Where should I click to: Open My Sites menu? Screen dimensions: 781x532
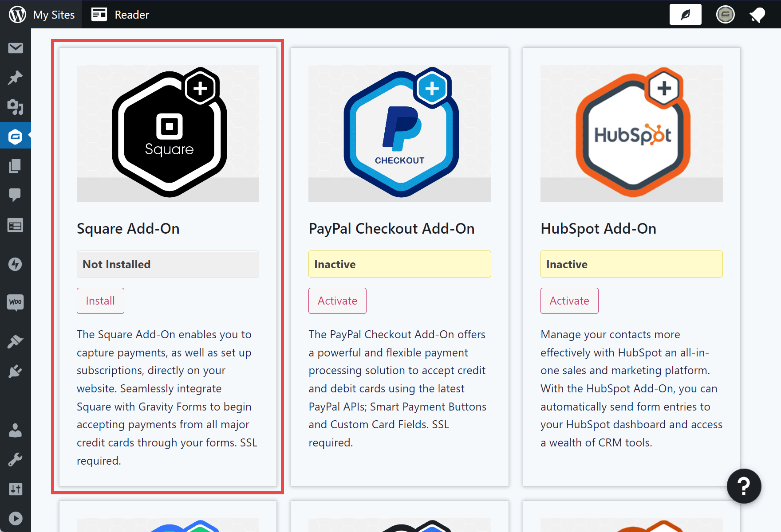[54, 15]
